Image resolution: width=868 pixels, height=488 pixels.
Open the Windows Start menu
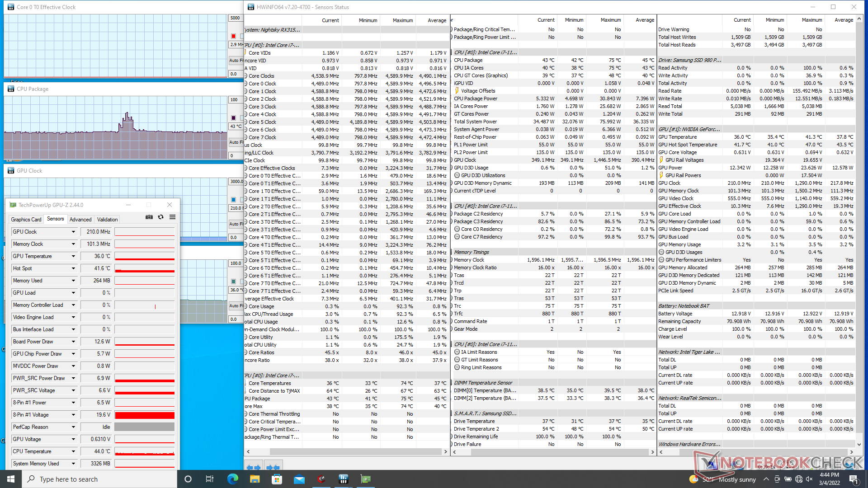(x=11, y=479)
